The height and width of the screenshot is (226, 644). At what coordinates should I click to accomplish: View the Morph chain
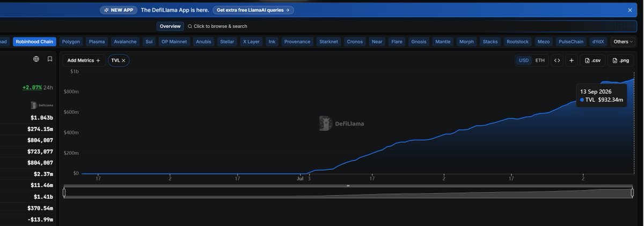466,41
